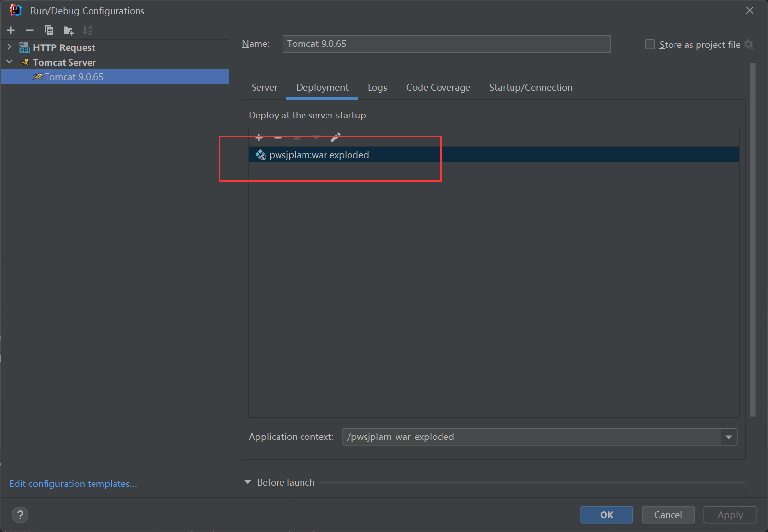The height and width of the screenshot is (532, 768).
Task: Select Tomcat 9.0.65 in configuration tree
Action: click(115, 76)
